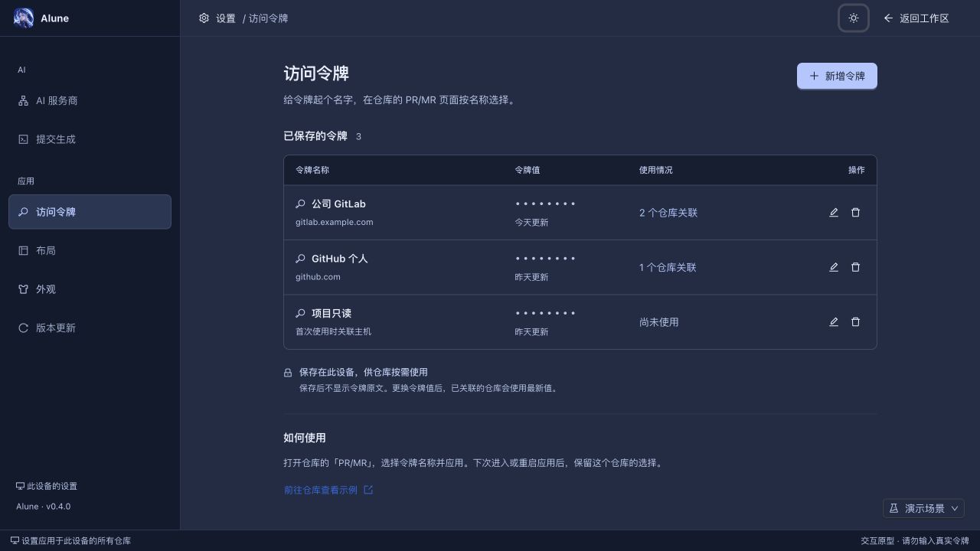Click the 操作 column header

(856, 170)
